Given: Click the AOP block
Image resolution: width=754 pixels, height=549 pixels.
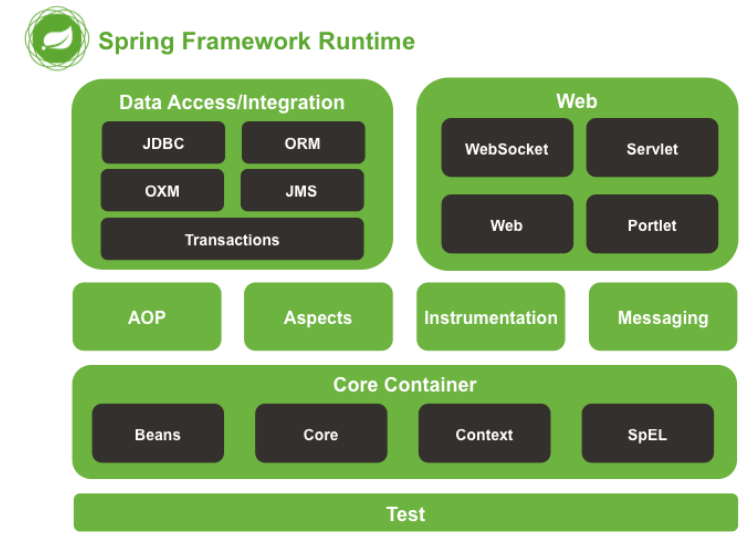Looking at the screenshot, I should click(147, 317).
